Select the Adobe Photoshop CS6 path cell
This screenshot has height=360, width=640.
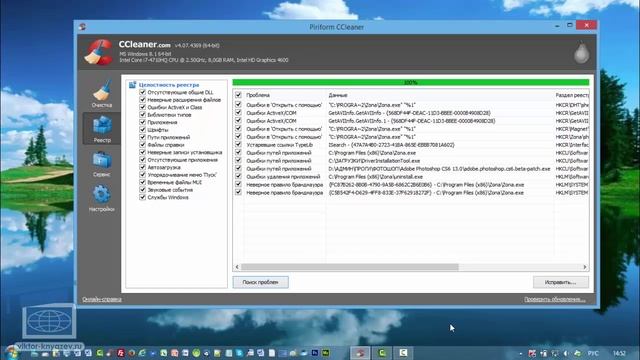click(439, 169)
